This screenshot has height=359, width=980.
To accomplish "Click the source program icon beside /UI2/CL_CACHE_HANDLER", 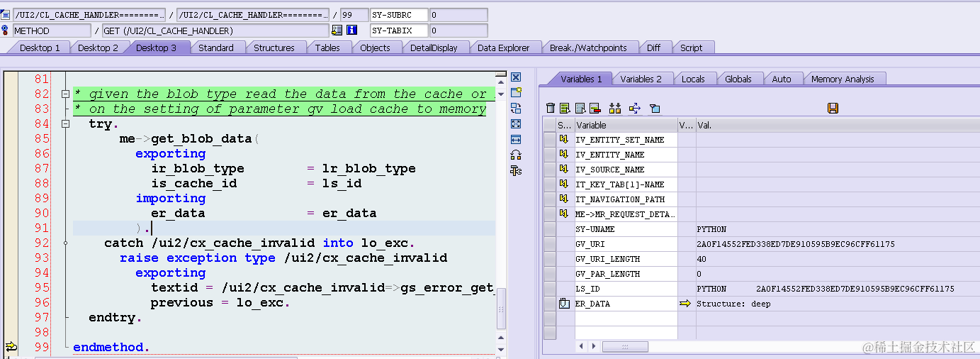I will [x=6, y=14].
